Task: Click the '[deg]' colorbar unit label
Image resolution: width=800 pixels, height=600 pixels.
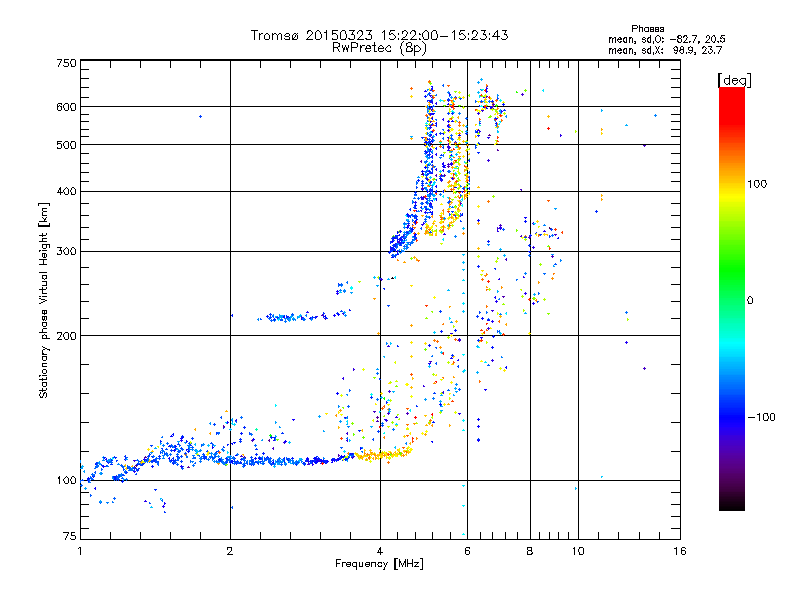Action: coord(734,80)
